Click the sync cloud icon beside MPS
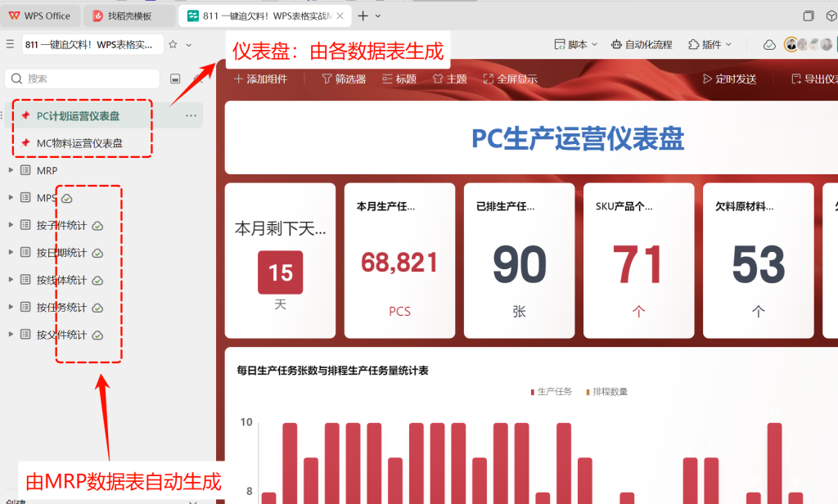The image size is (838, 504). coord(67,199)
